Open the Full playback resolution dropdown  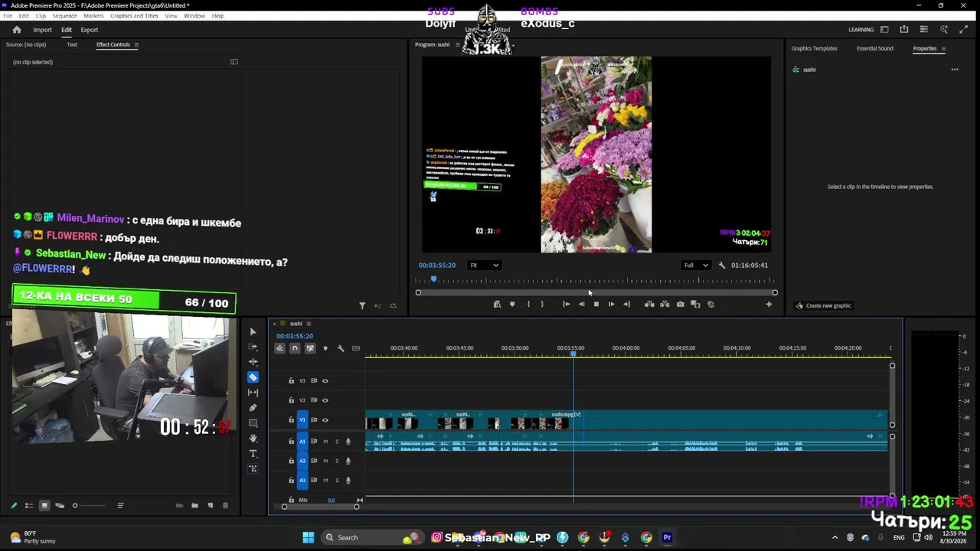pos(696,266)
